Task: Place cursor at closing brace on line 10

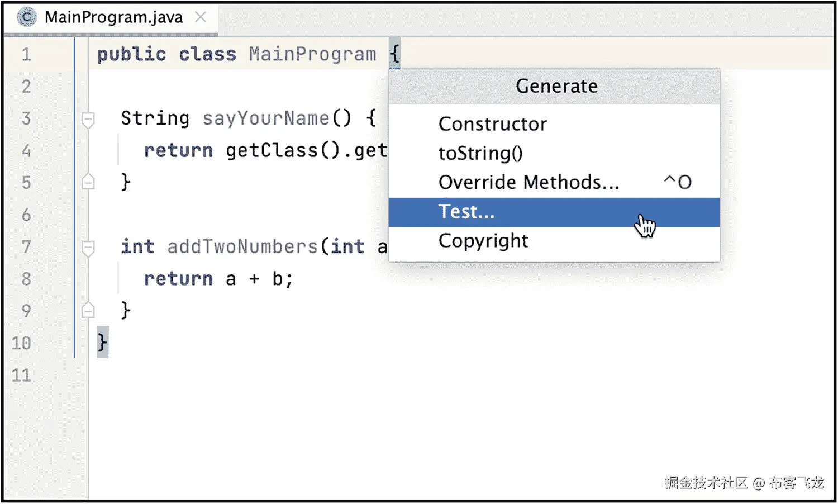Action: click(102, 342)
